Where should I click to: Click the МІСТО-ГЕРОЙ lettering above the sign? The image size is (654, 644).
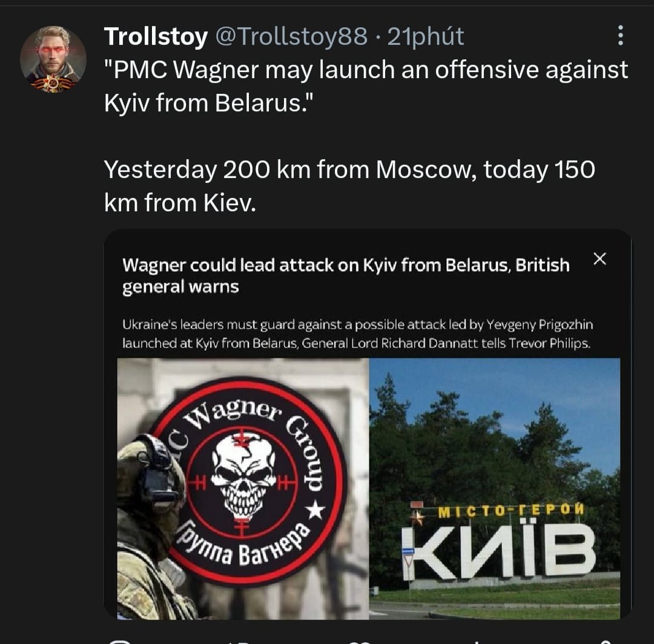tap(510, 510)
